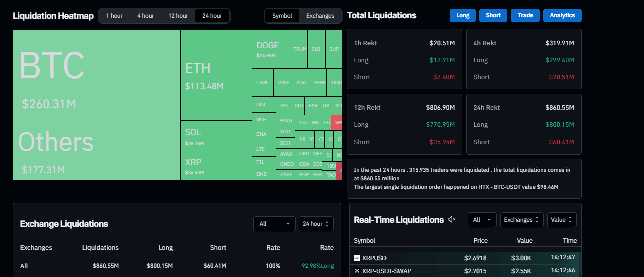Switch heatmap to Exchanges view
The height and width of the screenshot is (277, 644).
(320, 16)
